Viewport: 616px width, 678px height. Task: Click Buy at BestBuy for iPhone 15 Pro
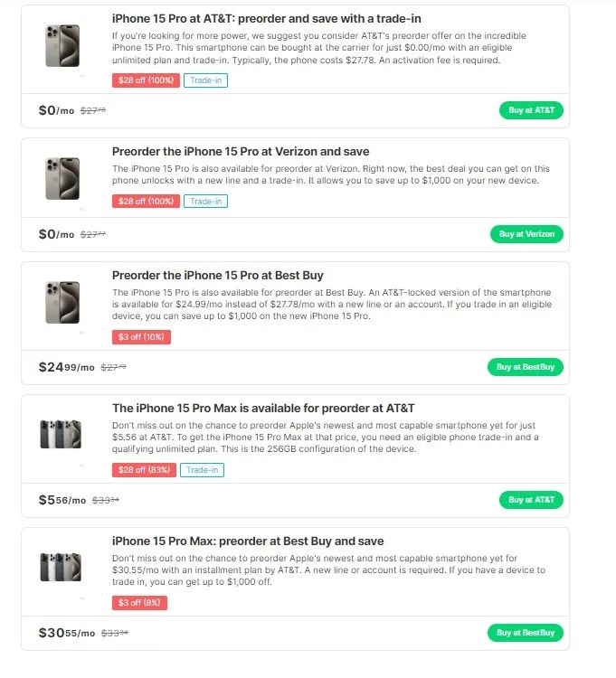coord(525,367)
